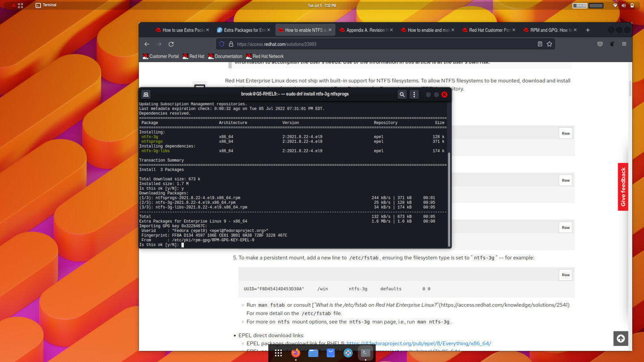This screenshot has width=644, height=362.
Task: Click the browser page vertical scrollbar
Action: pos(630,89)
